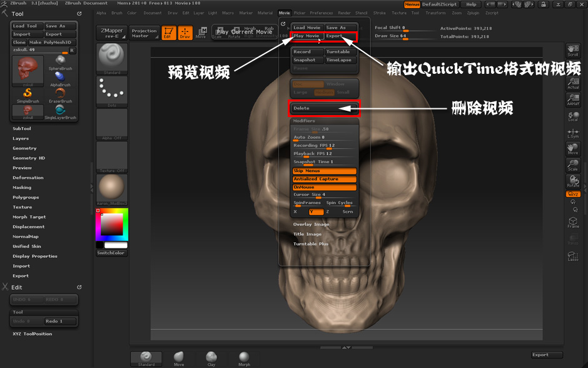588x368 pixels.
Task: Click the Actual size icon
Action: pos(573,83)
